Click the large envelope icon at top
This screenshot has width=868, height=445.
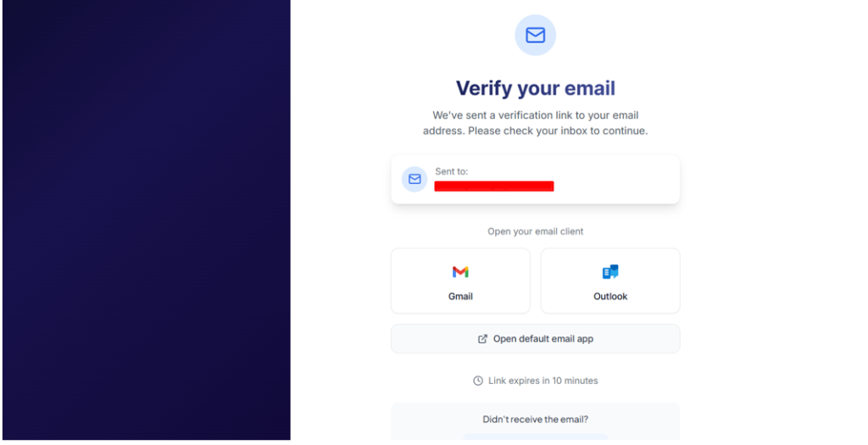point(535,36)
